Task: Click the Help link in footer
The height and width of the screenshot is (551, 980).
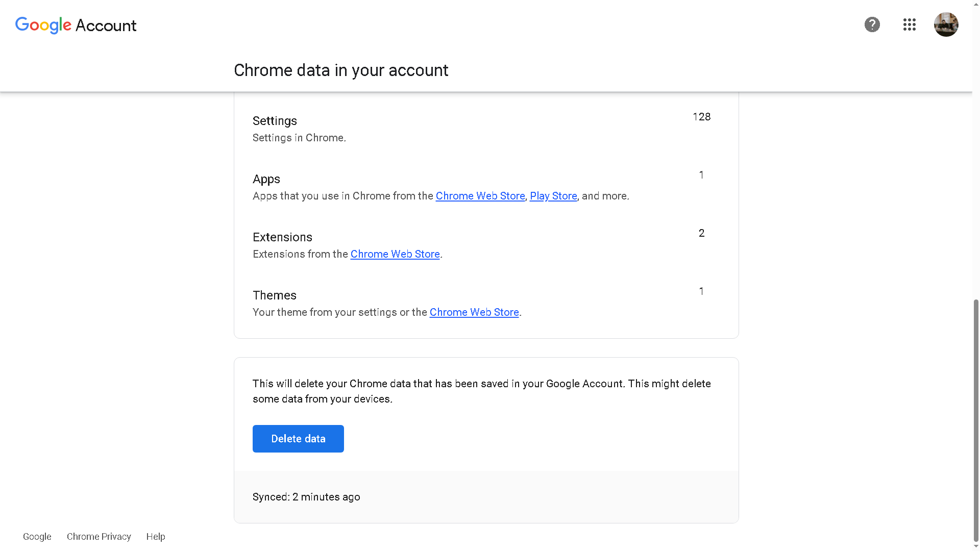Action: pos(155,537)
